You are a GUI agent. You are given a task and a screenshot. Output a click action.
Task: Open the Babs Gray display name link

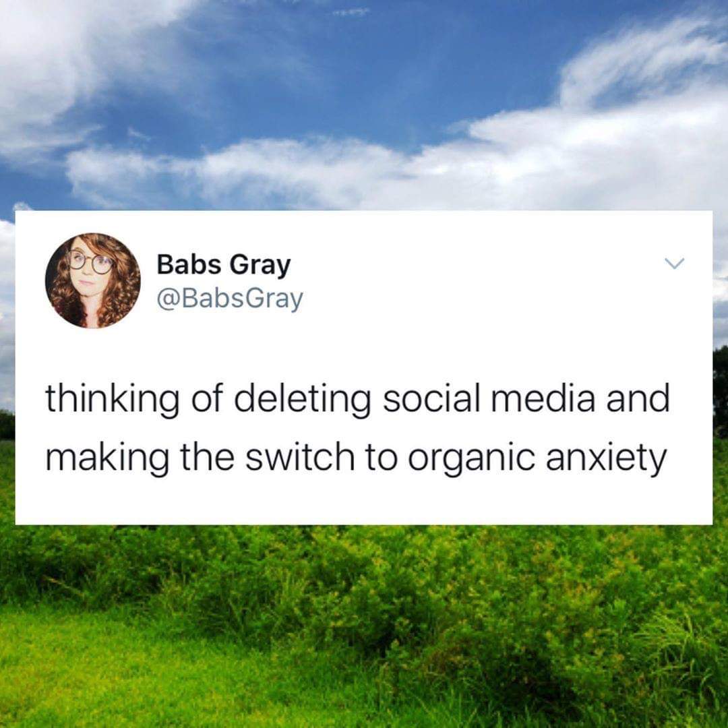(224, 265)
